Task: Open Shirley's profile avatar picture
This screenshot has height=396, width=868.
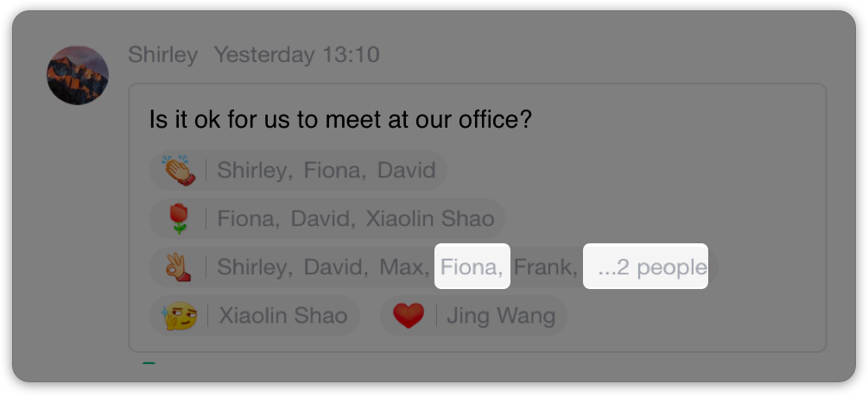Action: [x=78, y=75]
